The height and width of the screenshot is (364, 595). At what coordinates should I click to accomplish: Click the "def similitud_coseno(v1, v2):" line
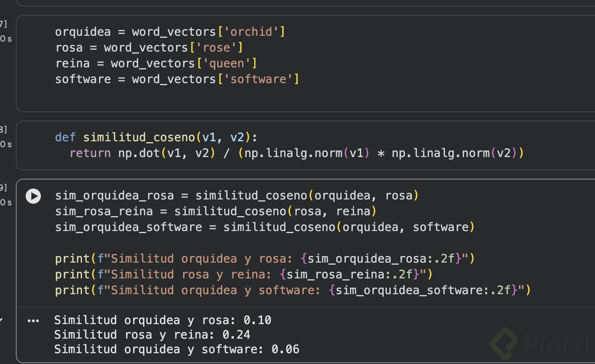(x=156, y=138)
